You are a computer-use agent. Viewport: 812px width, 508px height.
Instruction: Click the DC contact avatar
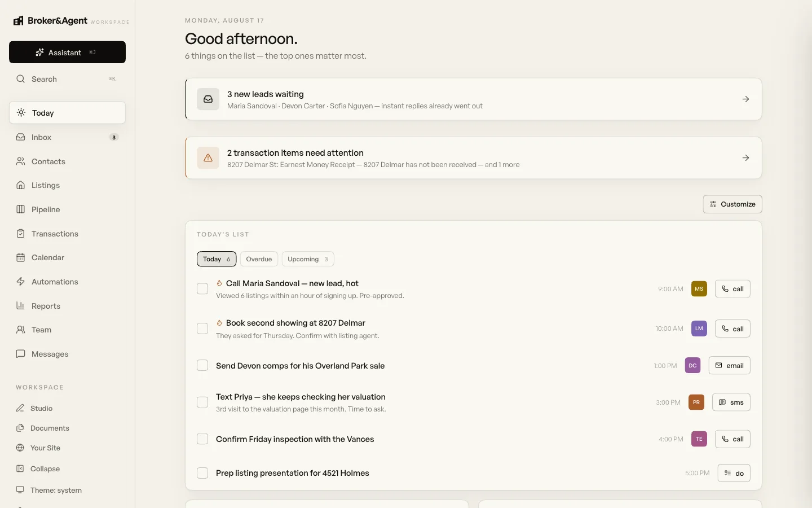pyautogui.click(x=693, y=365)
